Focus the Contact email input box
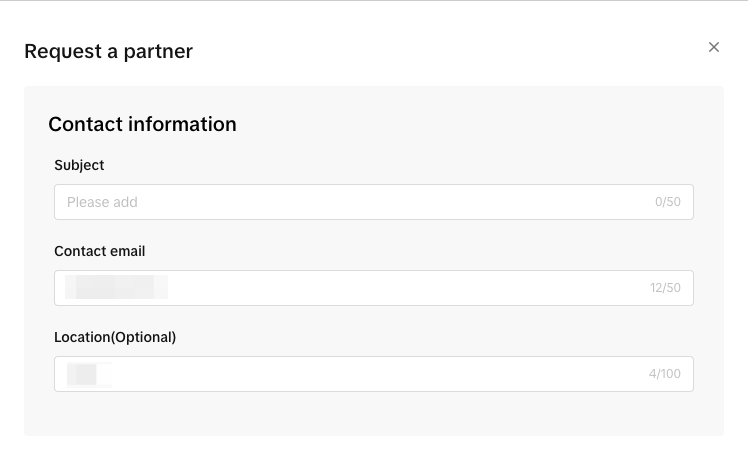The image size is (748, 453). click(x=400, y=288)
